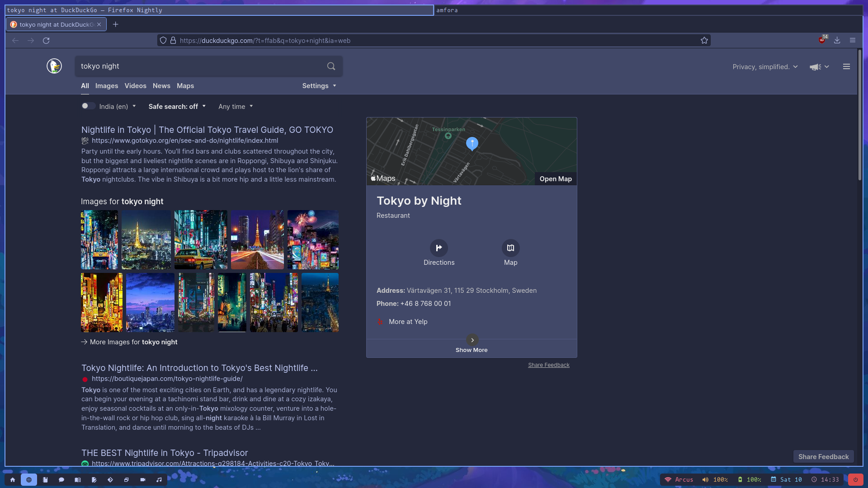Click the Directions icon for Tokyo by Night
The image size is (868, 488).
pyautogui.click(x=439, y=248)
